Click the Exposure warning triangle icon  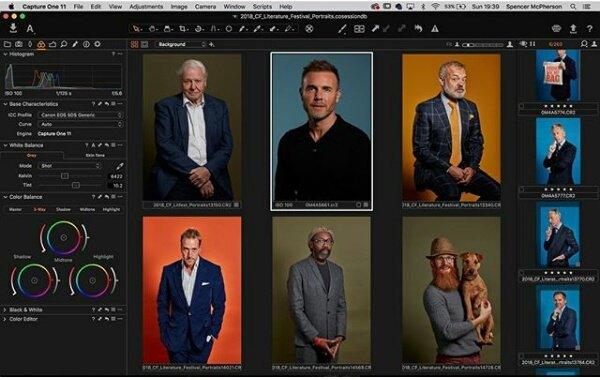435,29
